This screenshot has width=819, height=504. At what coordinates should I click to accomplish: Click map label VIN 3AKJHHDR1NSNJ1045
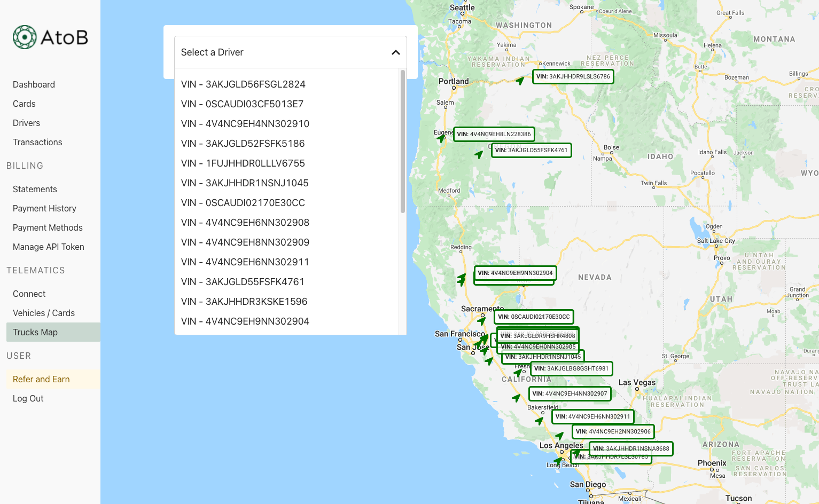543,357
